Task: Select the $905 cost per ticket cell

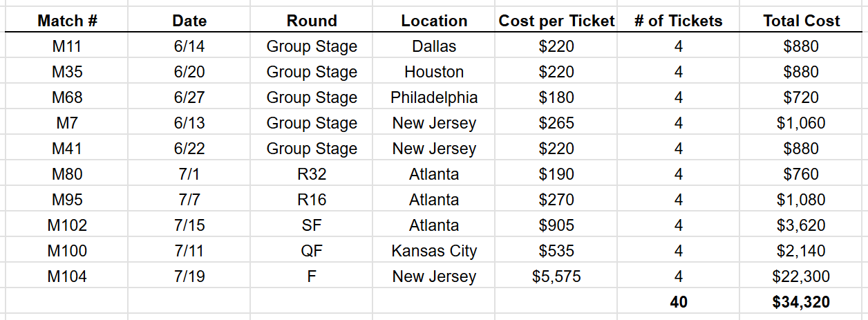Action: (556, 225)
